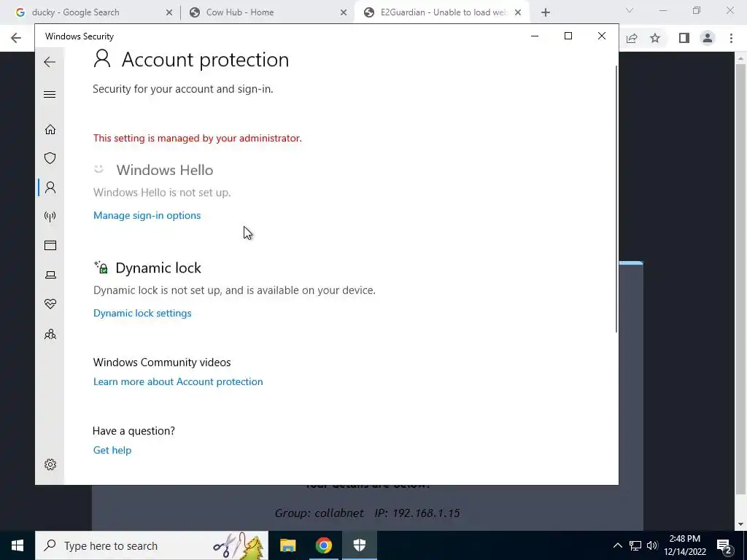Select the Account protection sidebar icon
The width and height of the screenshot is (747, 560).
tap(50, 187)
